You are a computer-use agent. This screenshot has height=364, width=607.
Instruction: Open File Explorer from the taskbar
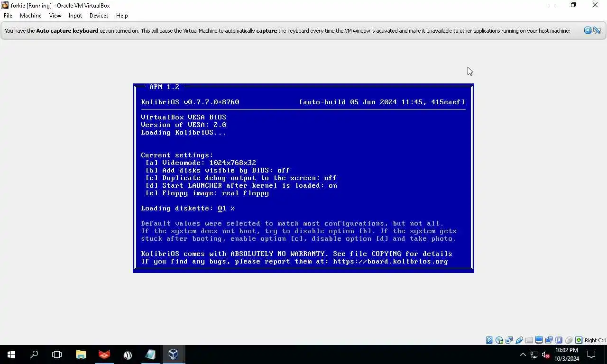[81, 355]
